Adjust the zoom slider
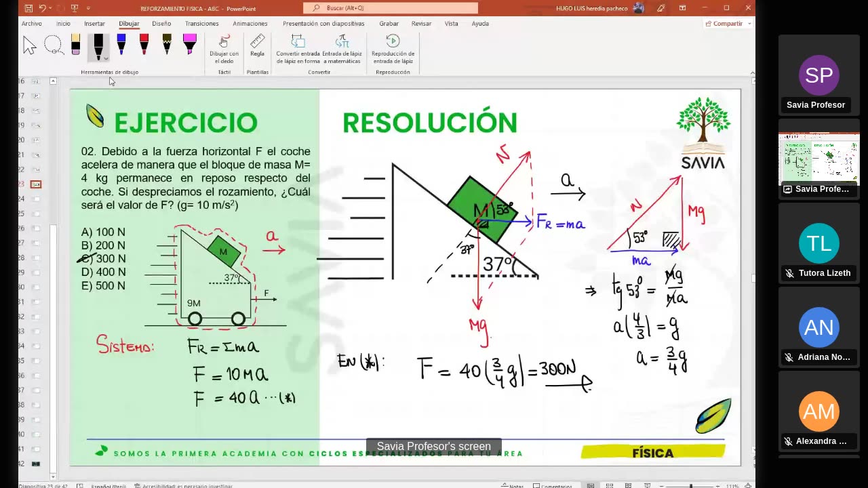Image resolution: width=868 pixels, height=488 pixels. (x=690, y=485)
